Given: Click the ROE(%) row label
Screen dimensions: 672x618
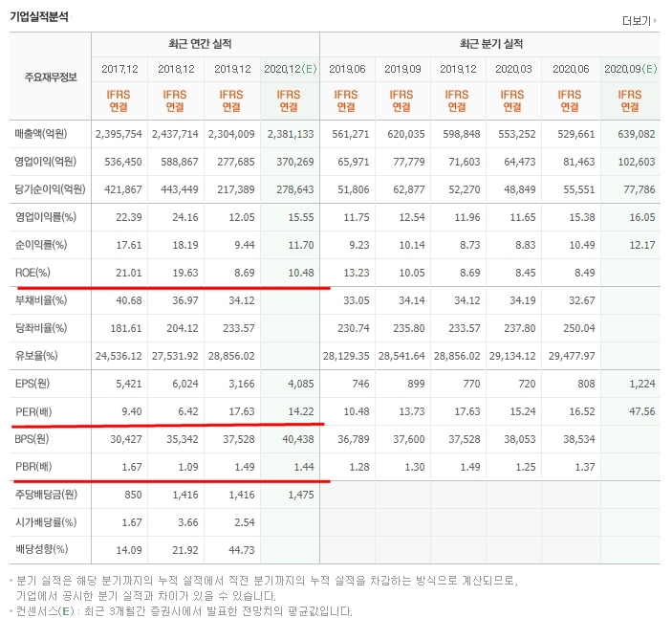Looking at the screenshot, I should [x=33, y=273].
